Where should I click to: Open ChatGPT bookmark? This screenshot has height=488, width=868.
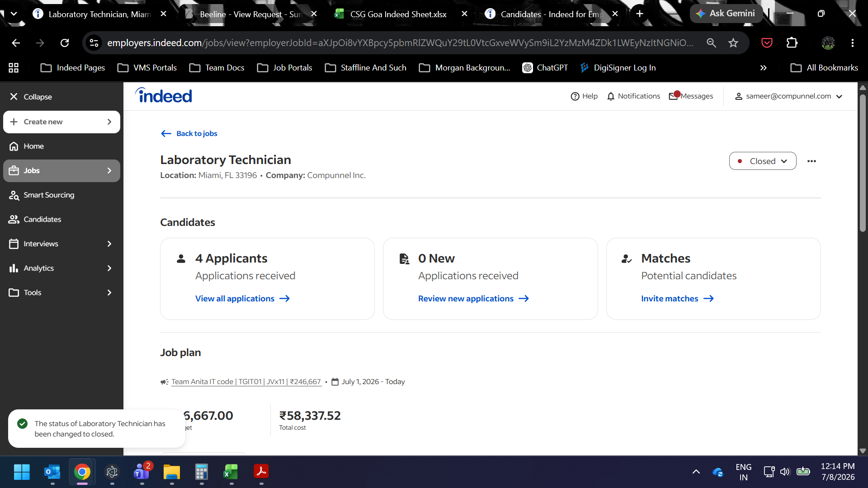pos(545,68)
